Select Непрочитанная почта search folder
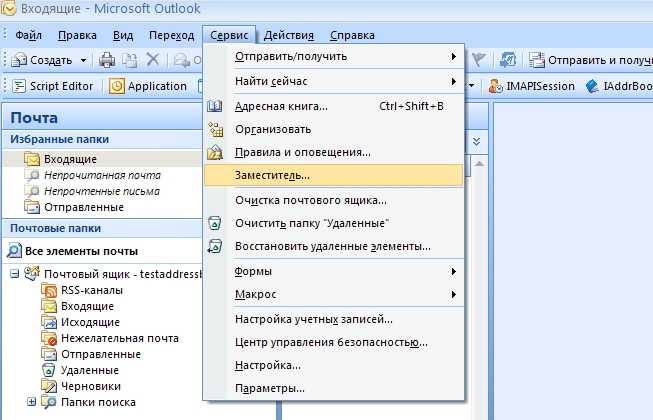 102,175
